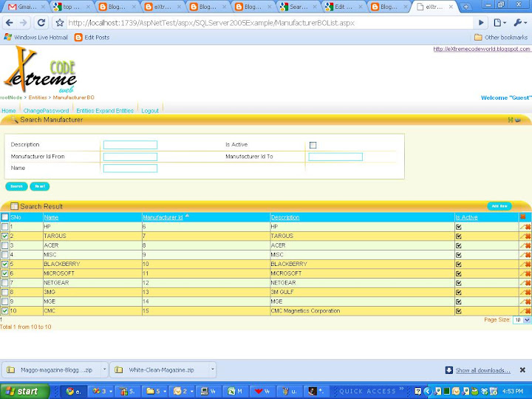The height and width of the screenshot is (399, 532).
Task: Open the Edit Posts bookmark
Action: pos(92,38)
